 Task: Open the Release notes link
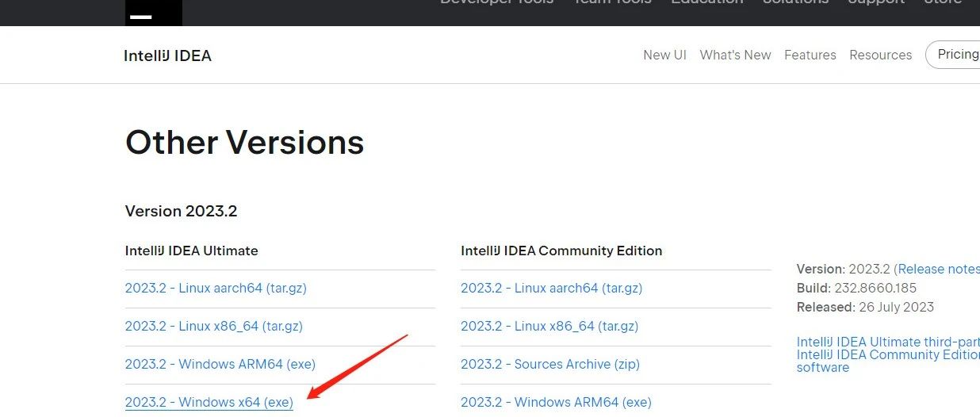tap(939, 269)
